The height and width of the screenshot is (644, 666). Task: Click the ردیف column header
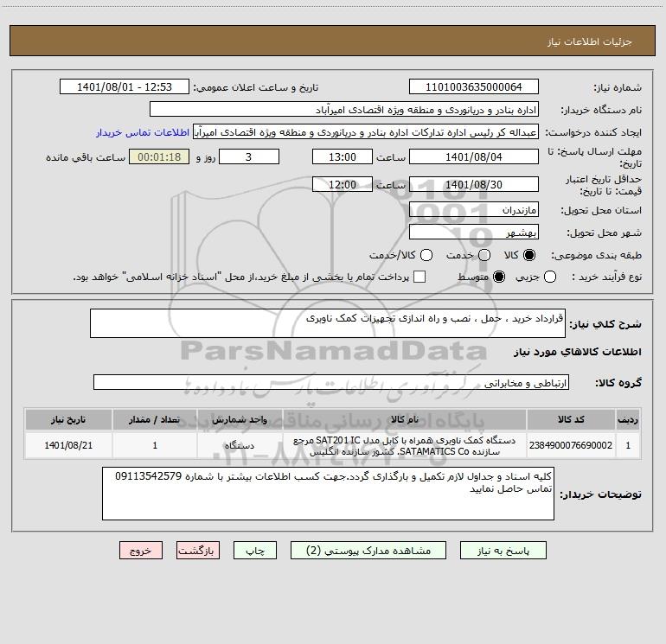point(628,419)
